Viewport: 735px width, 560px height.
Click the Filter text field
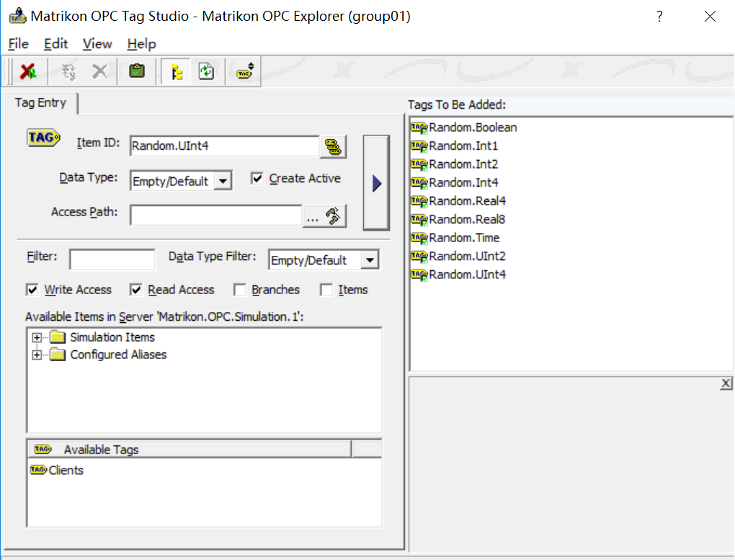112,259
